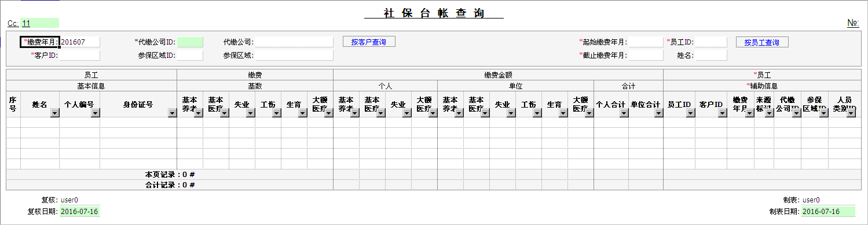
Task: Open 基本养老 filter under 缴费基数
Action: pyautogui.click(x=198, y=113)
